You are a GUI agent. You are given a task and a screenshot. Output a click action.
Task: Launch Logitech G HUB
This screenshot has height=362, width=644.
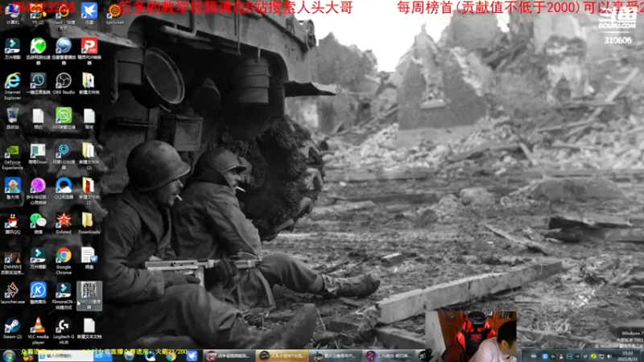coord(64,331)
